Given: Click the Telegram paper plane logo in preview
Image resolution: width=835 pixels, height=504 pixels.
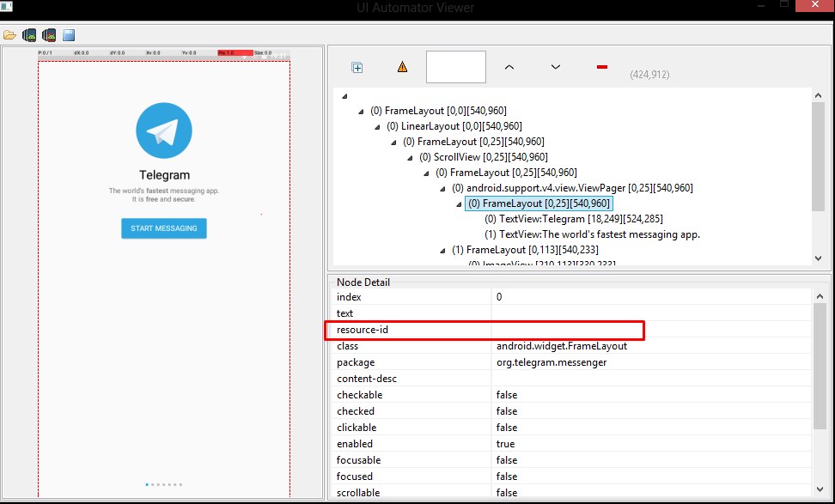Looking at the screenshot, I should pos(164,131).
